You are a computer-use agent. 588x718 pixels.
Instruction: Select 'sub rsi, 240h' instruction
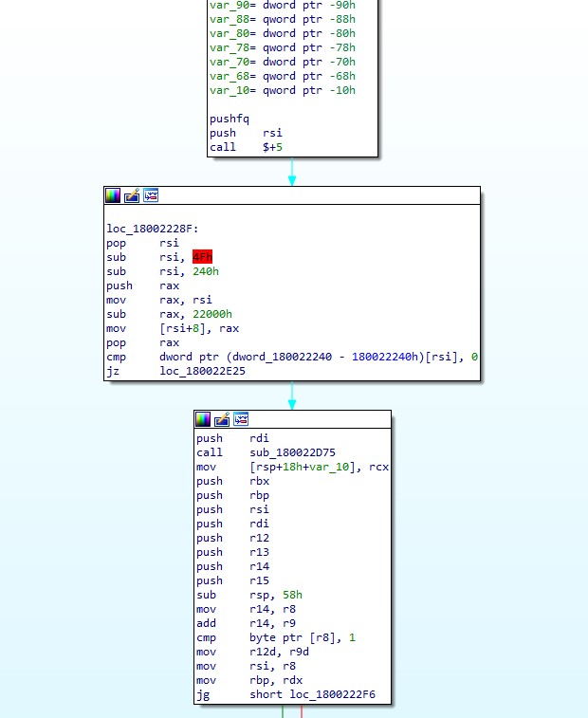click(162, 271)
